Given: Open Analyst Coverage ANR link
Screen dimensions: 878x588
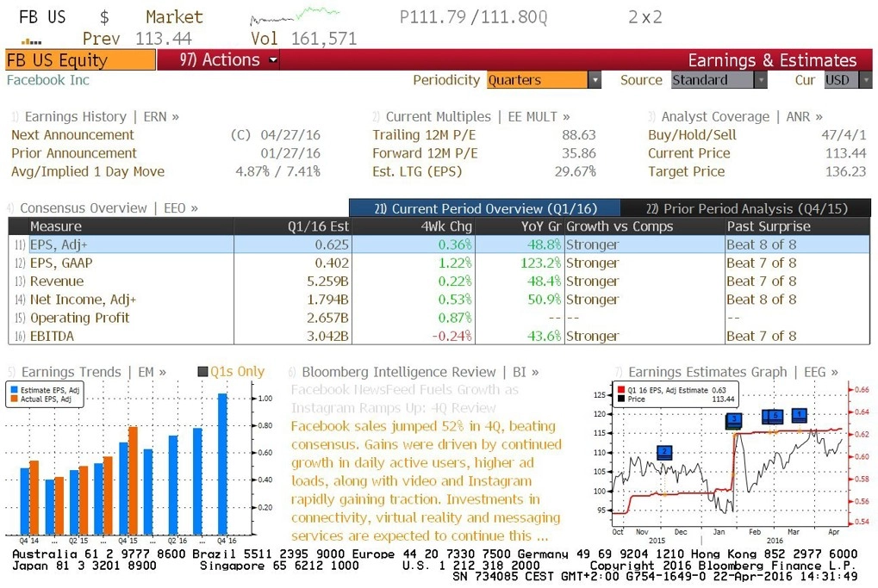Looking at the screenshot, I should click(742, 116).
